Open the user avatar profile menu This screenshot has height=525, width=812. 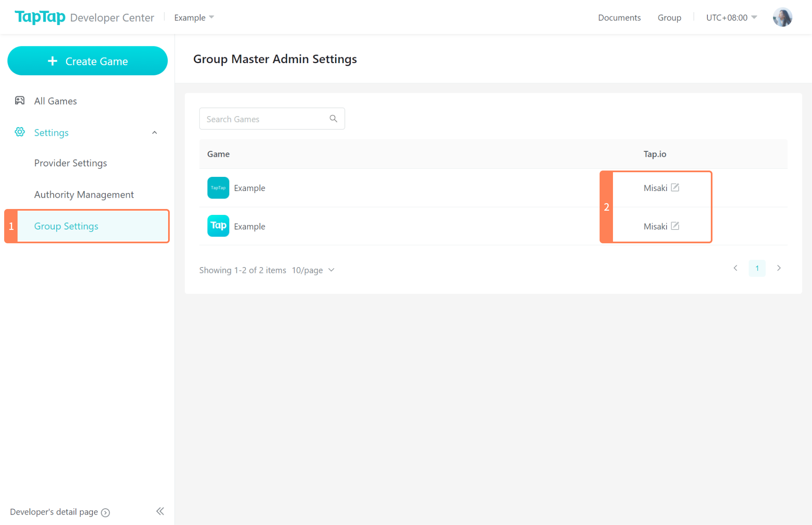click(782, 17)
